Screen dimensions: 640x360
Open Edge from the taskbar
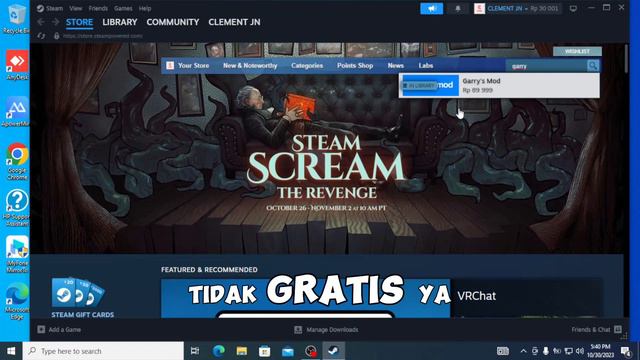coord(218,351)
